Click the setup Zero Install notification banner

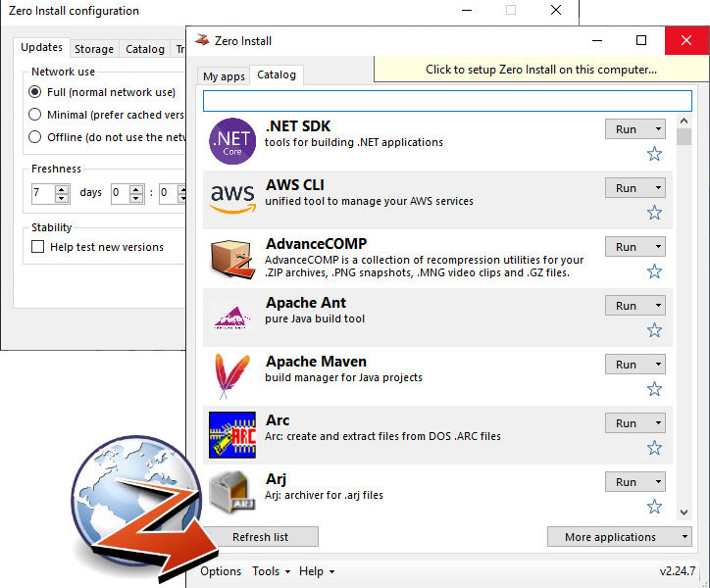pyautogui.click(x=540, y=70)
